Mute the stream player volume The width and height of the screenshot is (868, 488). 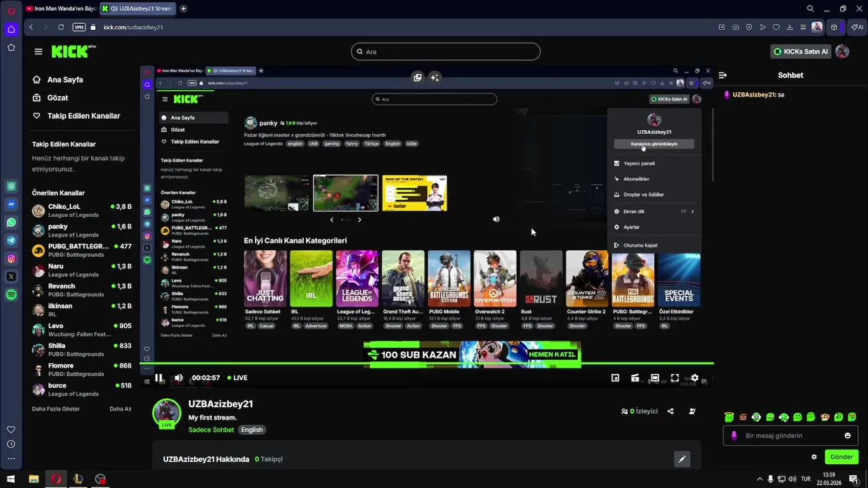click(178, 378)
